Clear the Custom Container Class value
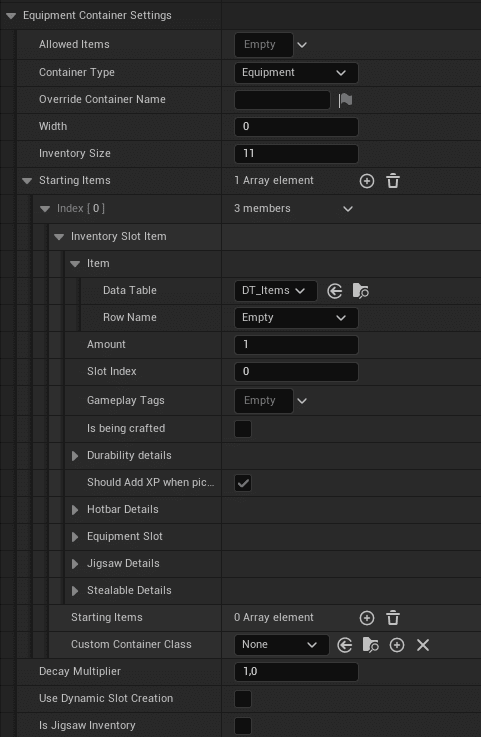Image resolution: width=481 pixels, height=737 pixels. click(x=423, y=645)
